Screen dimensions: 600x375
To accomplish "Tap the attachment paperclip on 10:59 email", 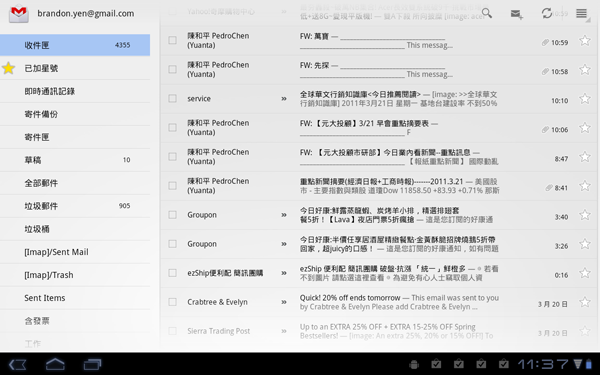I will (x=545, y=42).
